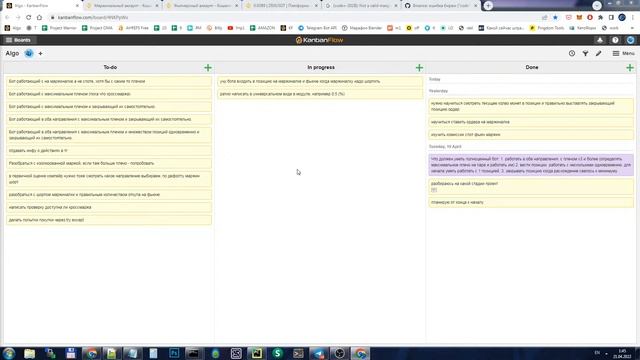Bookmark this page with star icon
This screenshot has height=360, width=640.
point(555,18)
